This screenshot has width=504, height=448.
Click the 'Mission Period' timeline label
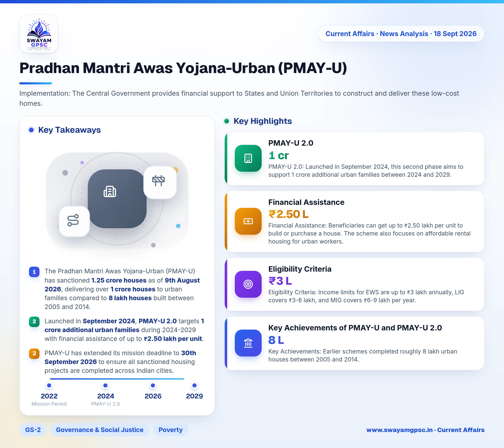(x=49, y=404)
